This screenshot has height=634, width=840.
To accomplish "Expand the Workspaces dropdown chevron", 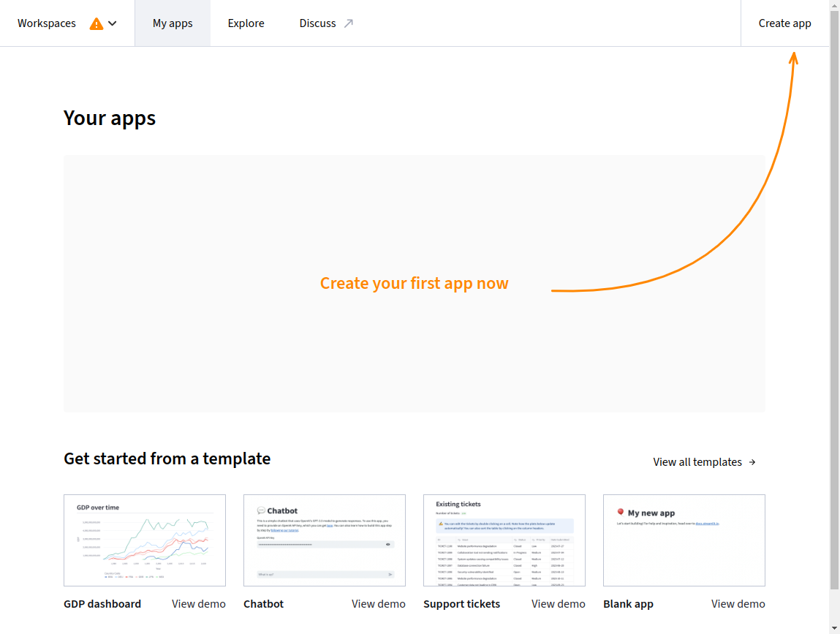I will tap(113, 23).
